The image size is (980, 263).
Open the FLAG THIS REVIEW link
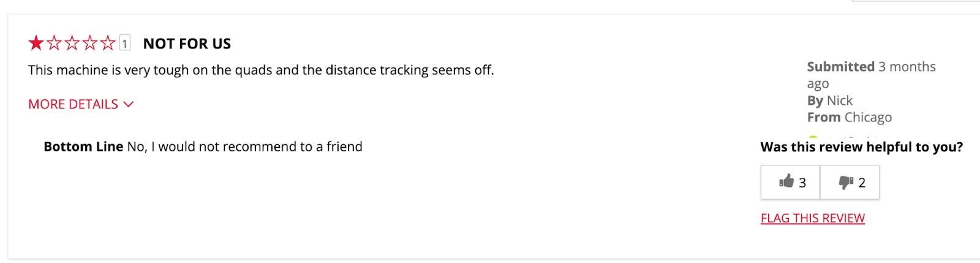click(813, 218)
